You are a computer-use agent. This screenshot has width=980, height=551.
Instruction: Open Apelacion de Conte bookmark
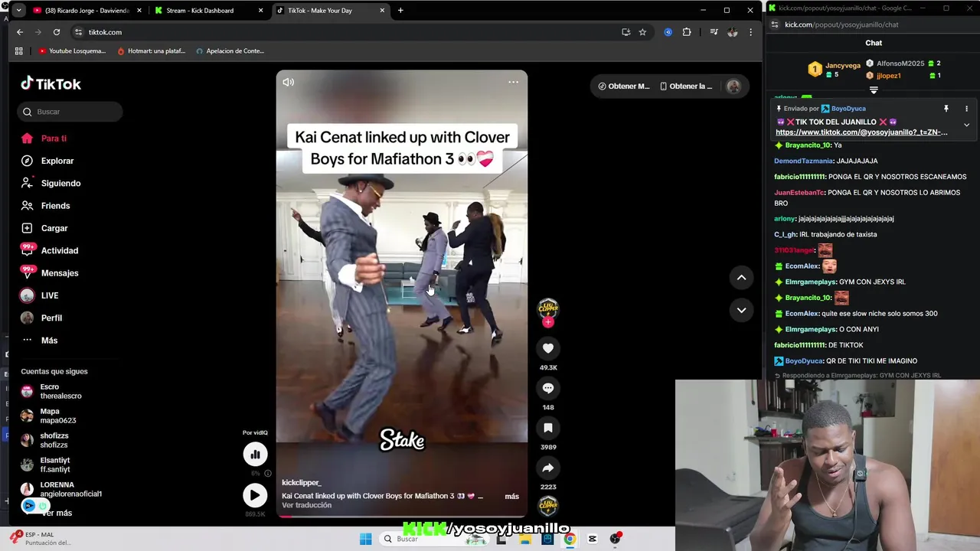click(230, 51)
